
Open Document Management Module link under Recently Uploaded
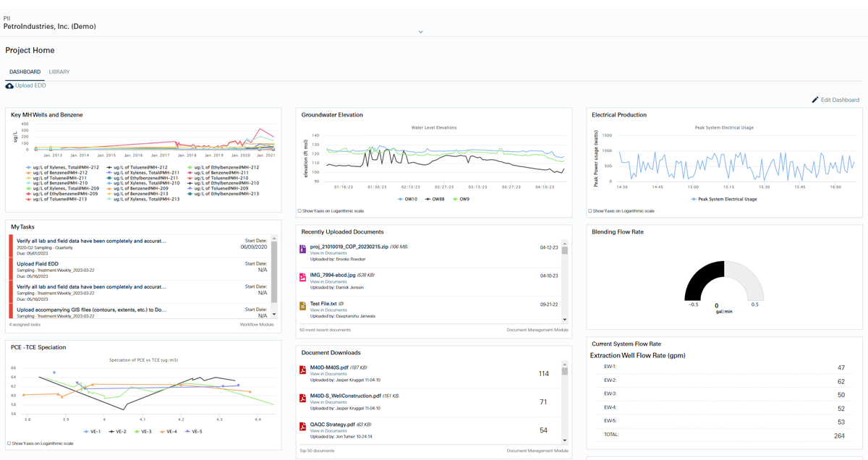pos(537,330)
